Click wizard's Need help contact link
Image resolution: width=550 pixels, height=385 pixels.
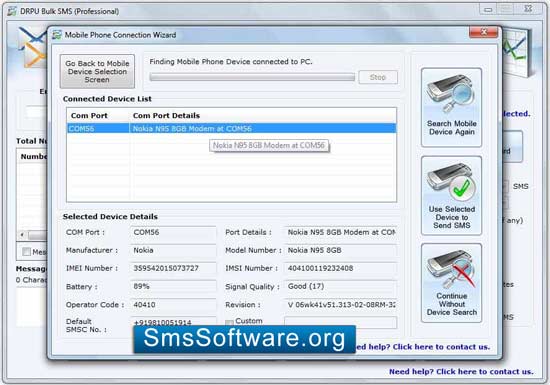(423, 347)
